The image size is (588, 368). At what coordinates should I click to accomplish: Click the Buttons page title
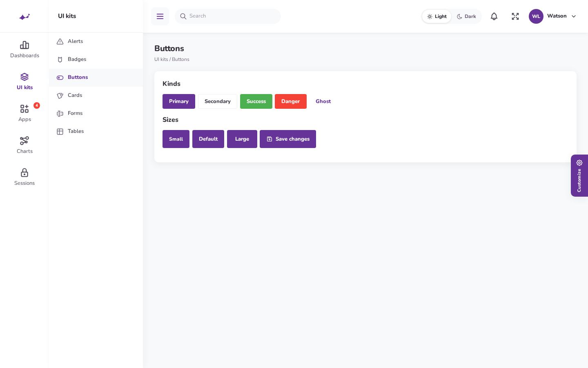[169, 49]
